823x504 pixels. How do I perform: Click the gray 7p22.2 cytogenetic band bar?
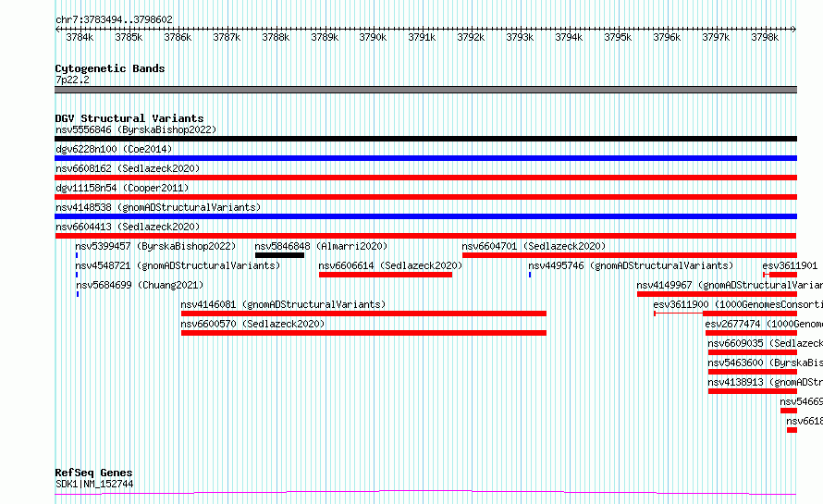tap(425, 90)
